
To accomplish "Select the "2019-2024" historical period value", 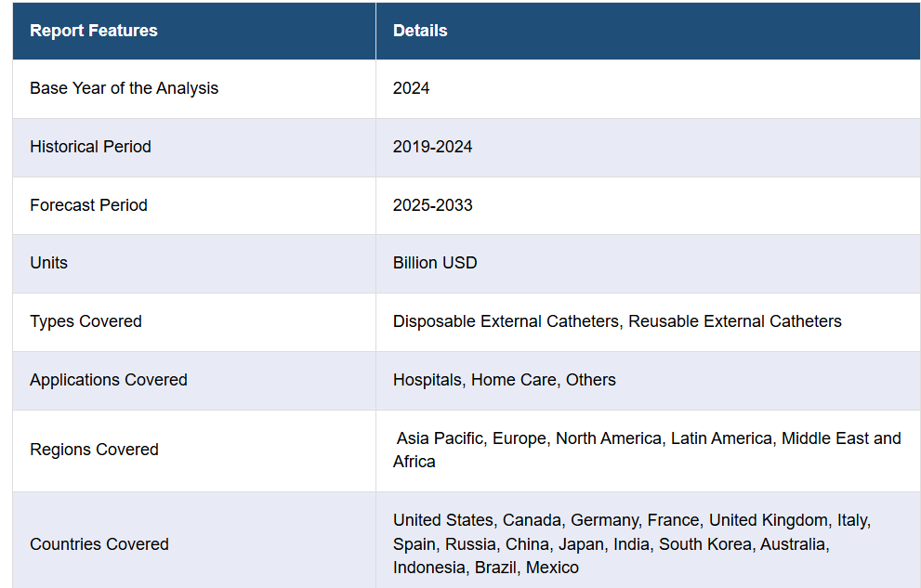I will pyautogui.click(x=432, y=147).
